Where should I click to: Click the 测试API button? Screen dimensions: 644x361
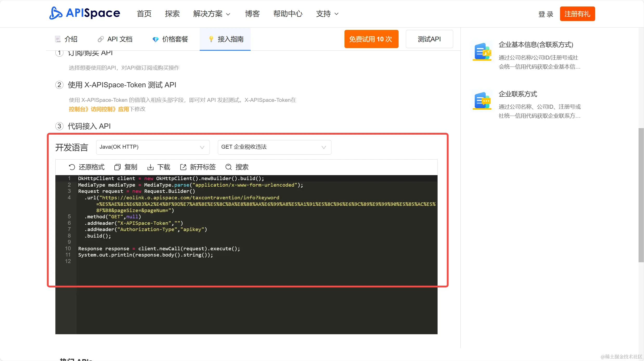pyautogui.click(x=429, y=39)
